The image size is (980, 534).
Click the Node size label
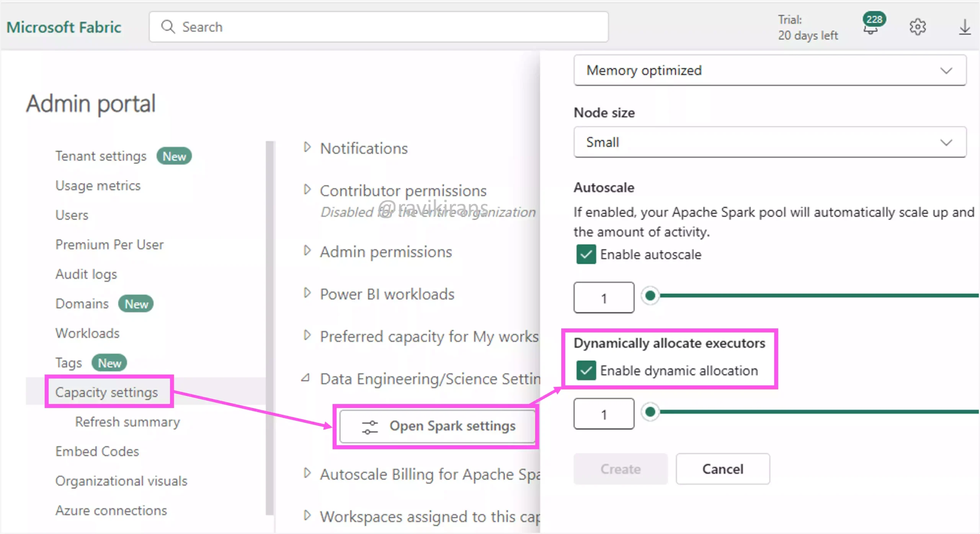point(604,113)
